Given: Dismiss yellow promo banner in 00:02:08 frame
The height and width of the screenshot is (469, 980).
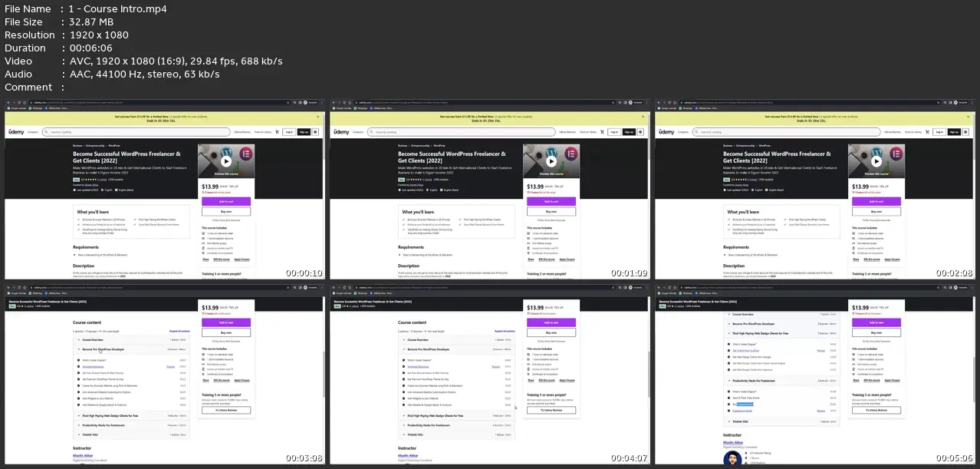Looking at the screenshot, I should [970, 118].
